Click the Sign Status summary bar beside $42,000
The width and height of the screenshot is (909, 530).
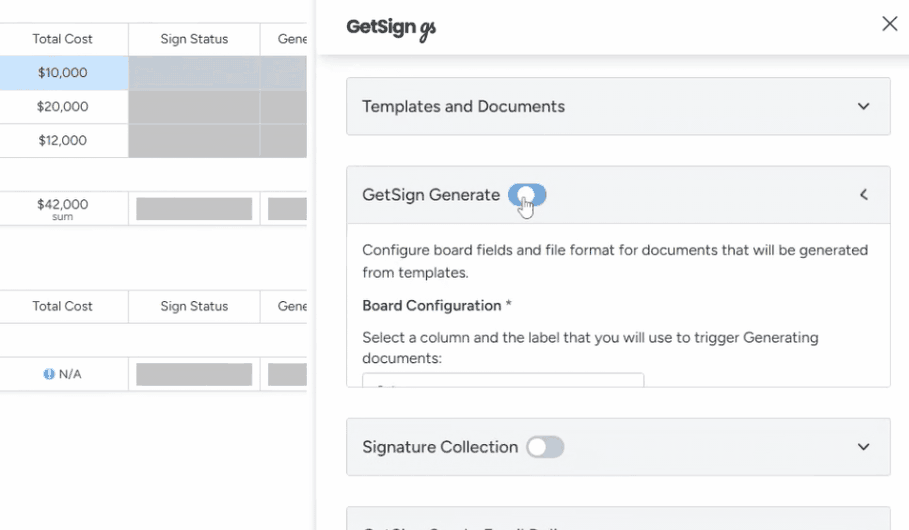pos(194,209)
